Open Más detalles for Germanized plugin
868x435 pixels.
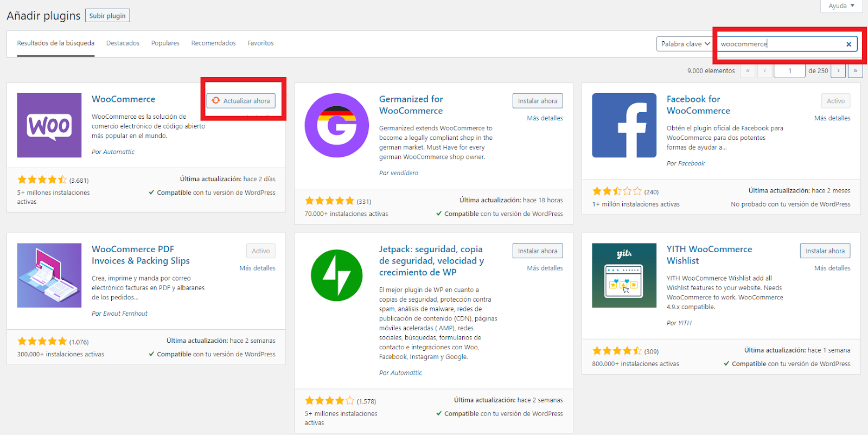(x=545, y=118)
